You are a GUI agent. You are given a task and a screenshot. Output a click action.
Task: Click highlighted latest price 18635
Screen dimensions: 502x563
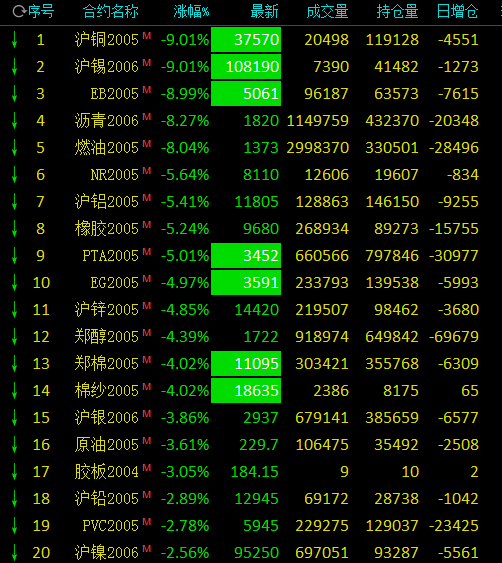point(246,391)
